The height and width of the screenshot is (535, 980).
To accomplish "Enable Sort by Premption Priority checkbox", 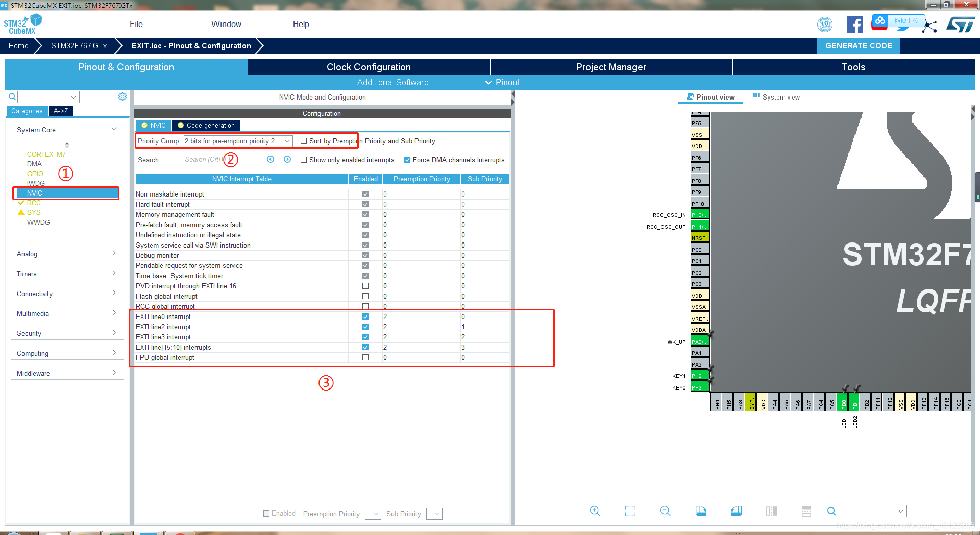I will [x=304, y=141].
